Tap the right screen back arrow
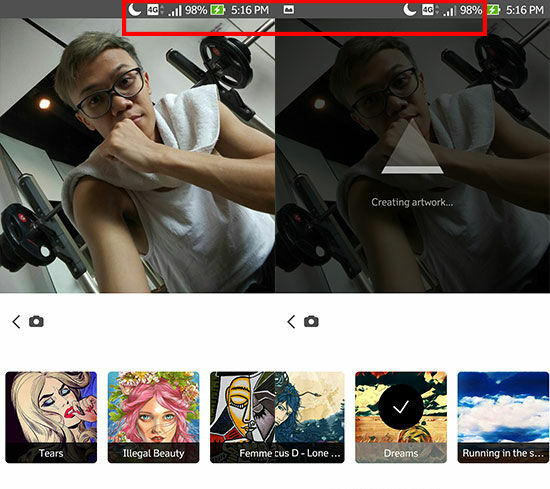 coord(291,321)
